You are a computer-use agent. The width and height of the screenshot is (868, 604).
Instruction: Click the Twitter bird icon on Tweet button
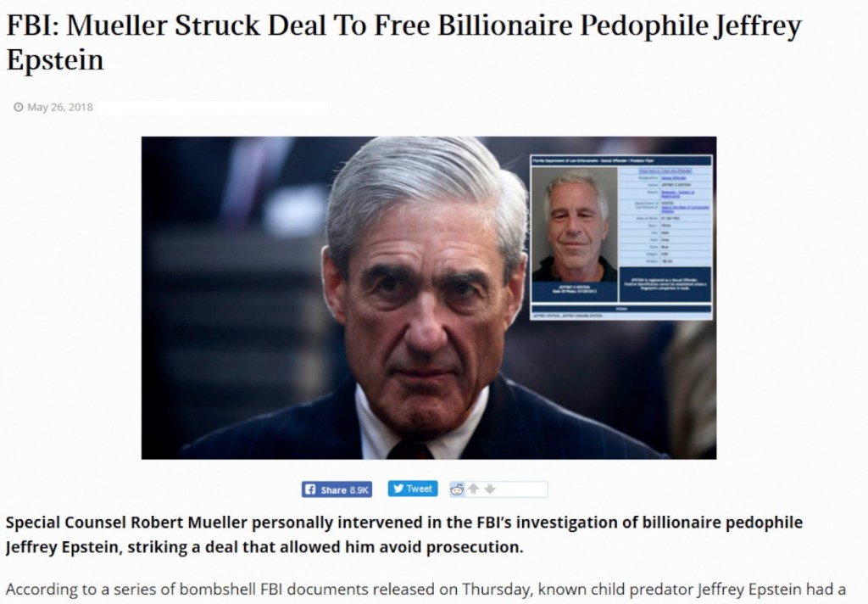pyautogui.click(x=398, y=488)
